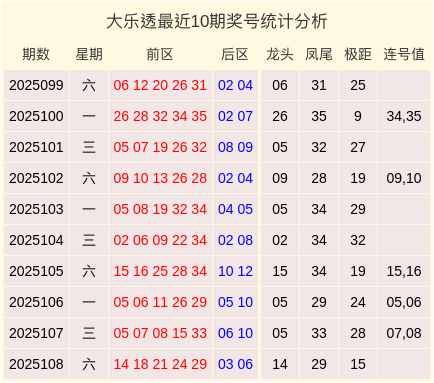The width and height of the screenshot is (434, 383).
Task: Click 龙头 value 14 in row 2025108
Action: coord(280,364)
